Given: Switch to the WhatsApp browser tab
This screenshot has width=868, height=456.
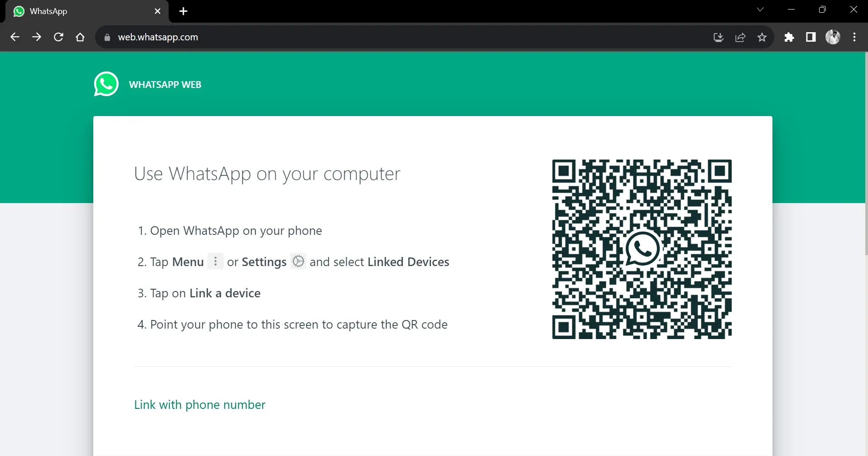Looking at the screenshot, I should (x=68, y=11).
